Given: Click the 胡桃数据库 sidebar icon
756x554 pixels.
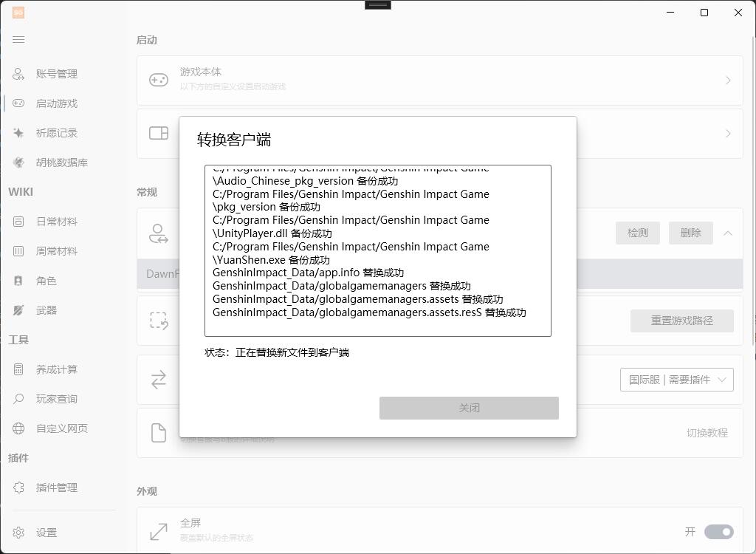Looking at the screenshot, I should (x=18, y=163).
